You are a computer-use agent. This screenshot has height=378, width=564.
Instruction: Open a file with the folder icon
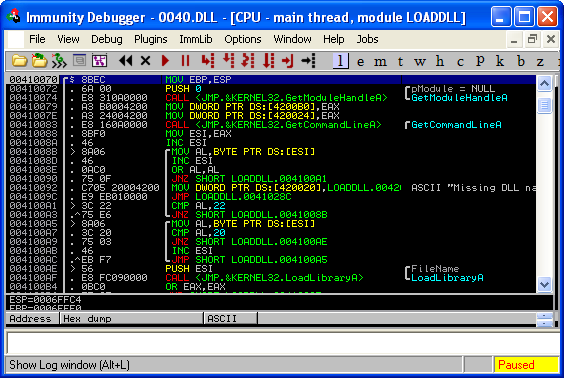click(x=19, y=61)
